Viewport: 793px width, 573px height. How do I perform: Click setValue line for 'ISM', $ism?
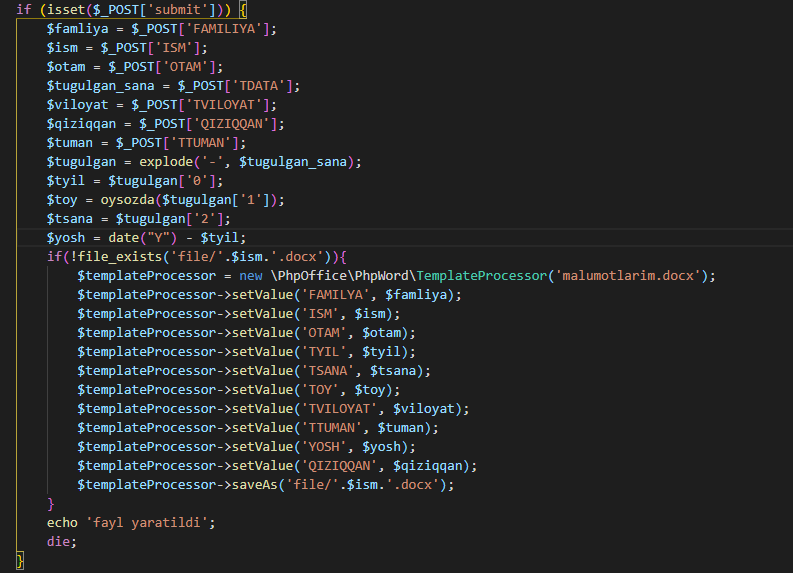(x=238, y=314)
